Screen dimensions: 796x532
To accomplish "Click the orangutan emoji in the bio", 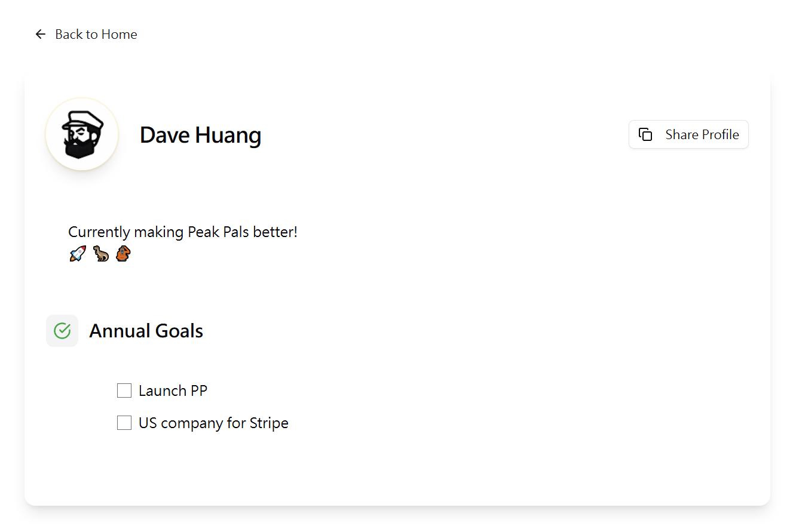I will [x=123, y=254].
